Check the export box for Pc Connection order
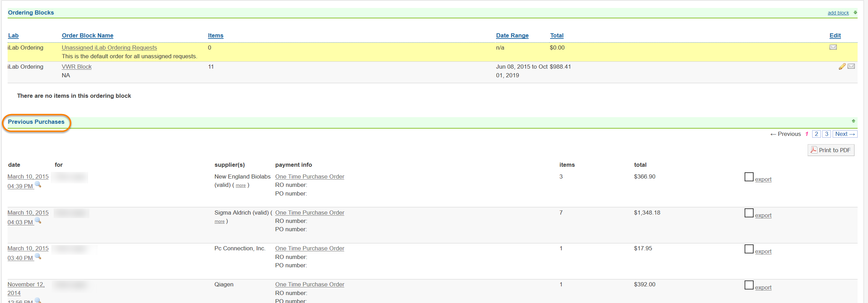The image size is (868, 303). click(749, 249)
